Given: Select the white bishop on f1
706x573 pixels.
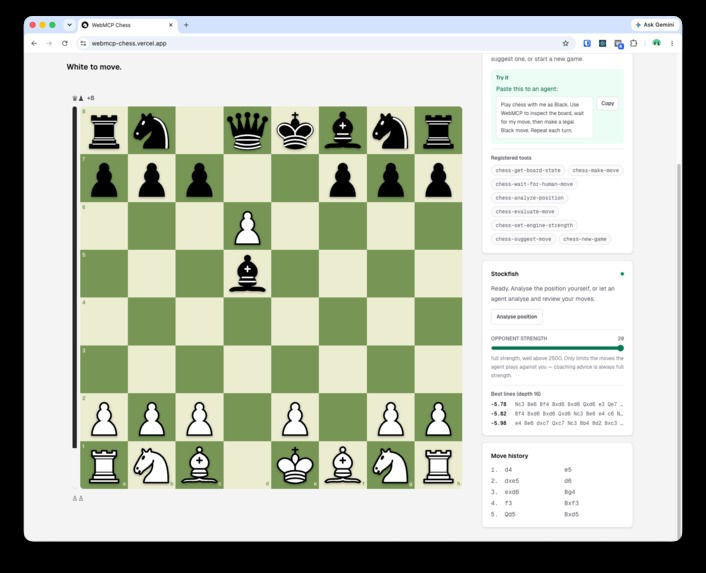Looking at the screenshot, I should 343,465.
